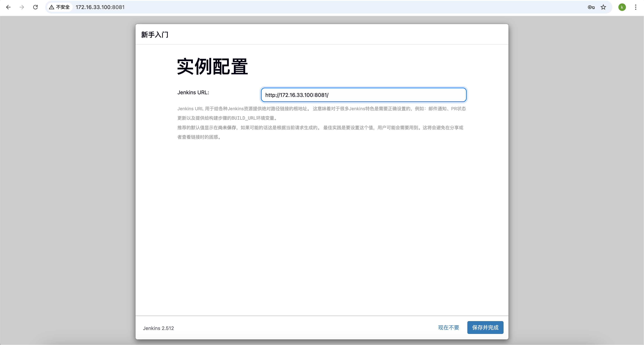Click the browser forward arrow
Viewport: 644px width, 345px height.
[x=22, y=7]
